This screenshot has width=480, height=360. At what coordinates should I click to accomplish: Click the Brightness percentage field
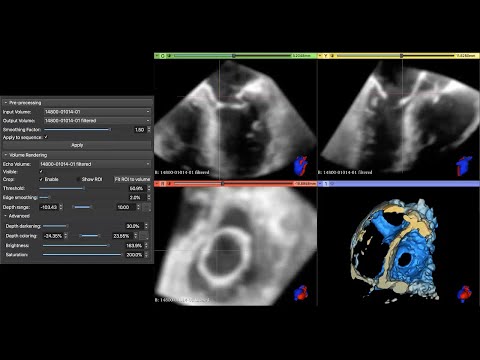(x=134, y=245)
